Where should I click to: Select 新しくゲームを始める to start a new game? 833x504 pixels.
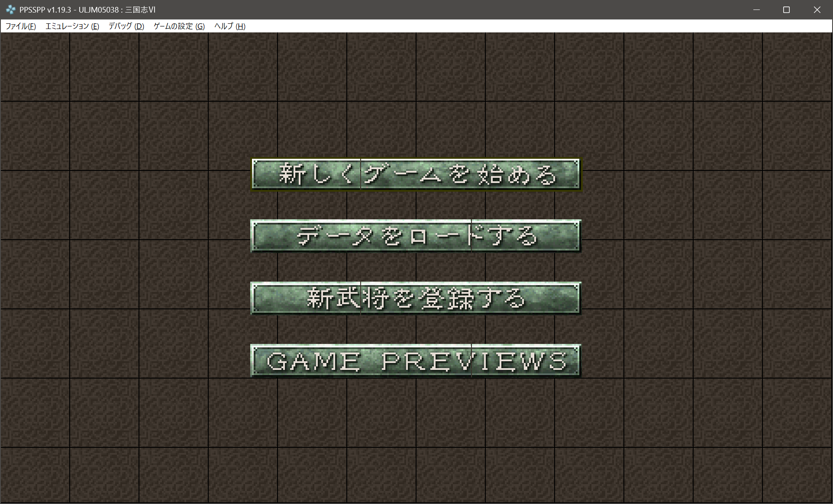tap(416, 174)
